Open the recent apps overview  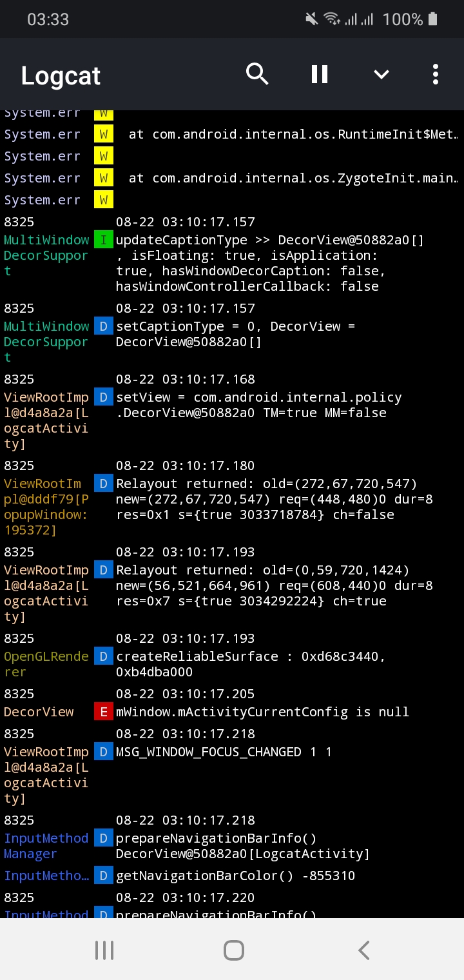tap(104, 949)
